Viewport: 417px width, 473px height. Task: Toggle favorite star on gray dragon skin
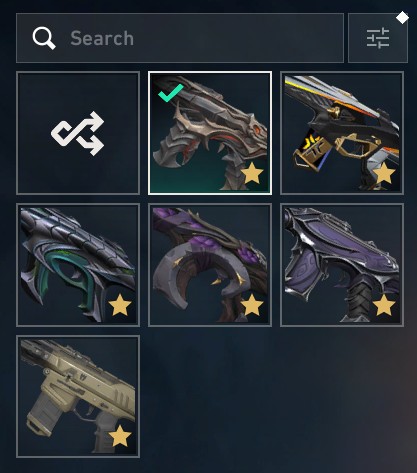point(252,173)
